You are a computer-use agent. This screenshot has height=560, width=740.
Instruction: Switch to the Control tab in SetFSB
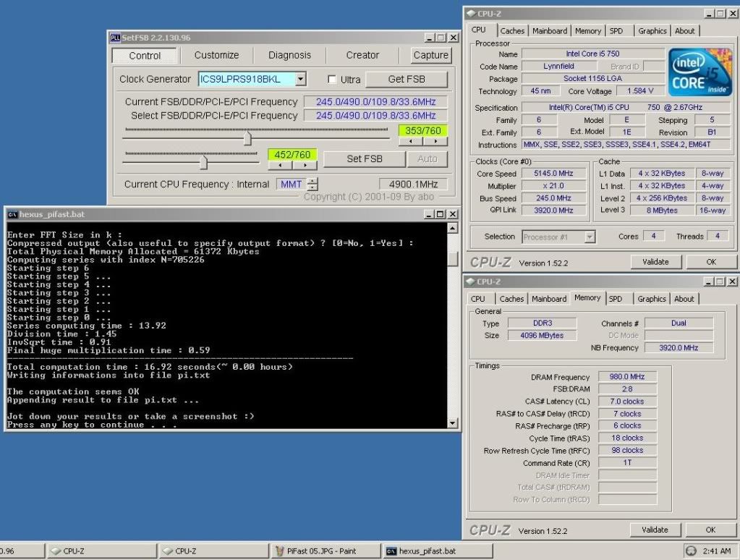coord(145,56)
